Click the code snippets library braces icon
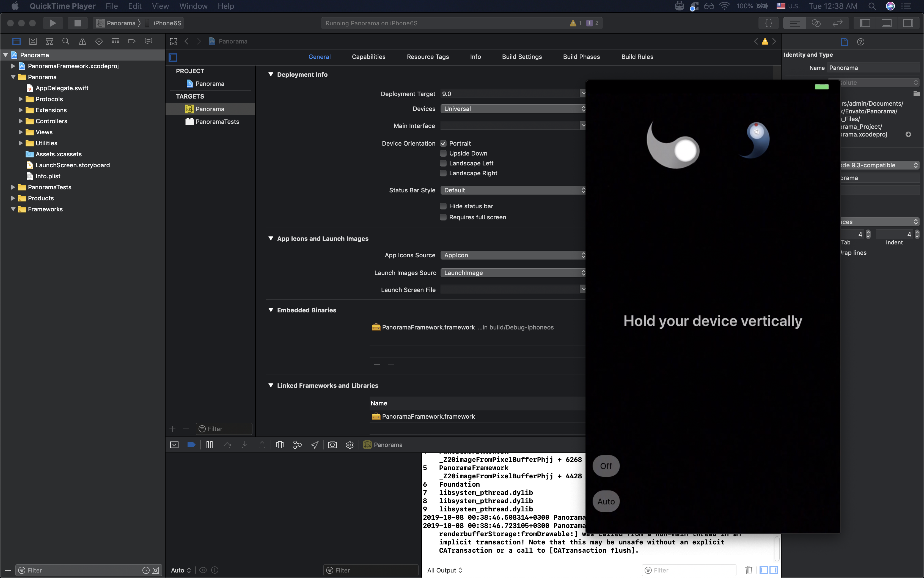The image size is (924, 578). pos(769,23)
